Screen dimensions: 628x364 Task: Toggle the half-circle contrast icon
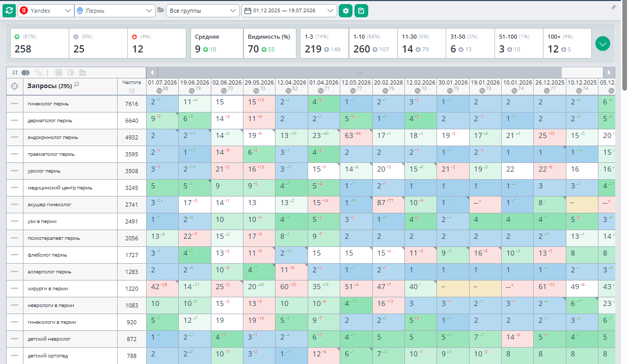pos(71,72)
